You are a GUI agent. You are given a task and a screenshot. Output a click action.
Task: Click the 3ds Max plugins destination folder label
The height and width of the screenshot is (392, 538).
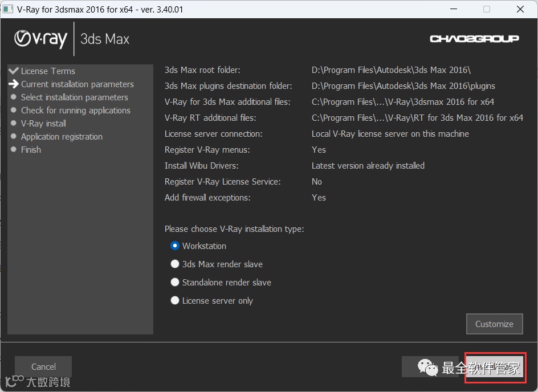pyautogui.click(x=229, y=85)
